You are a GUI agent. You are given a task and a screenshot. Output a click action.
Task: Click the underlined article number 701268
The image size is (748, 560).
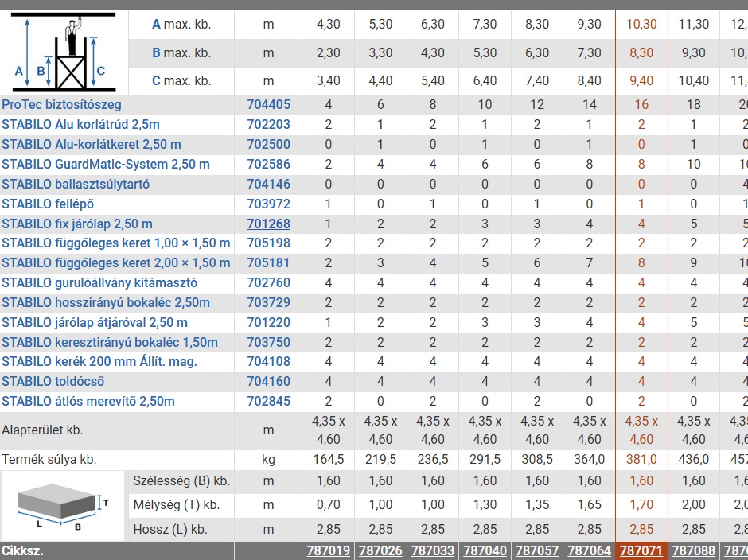click(269, 224)
